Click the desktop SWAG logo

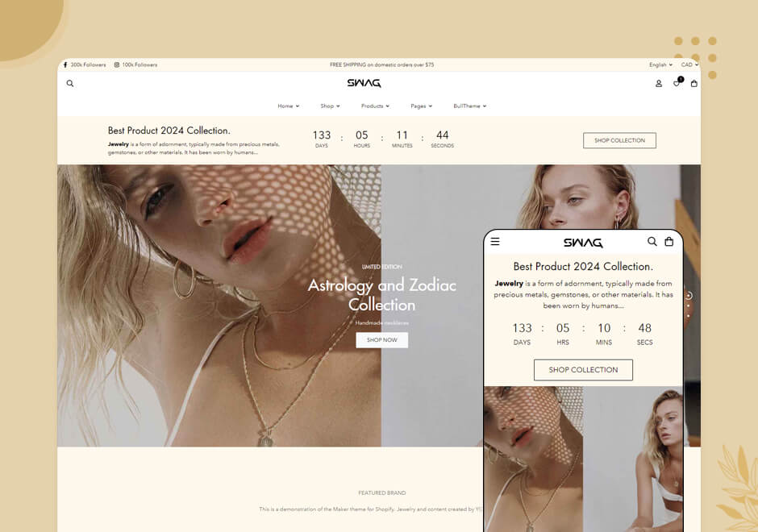364,83
